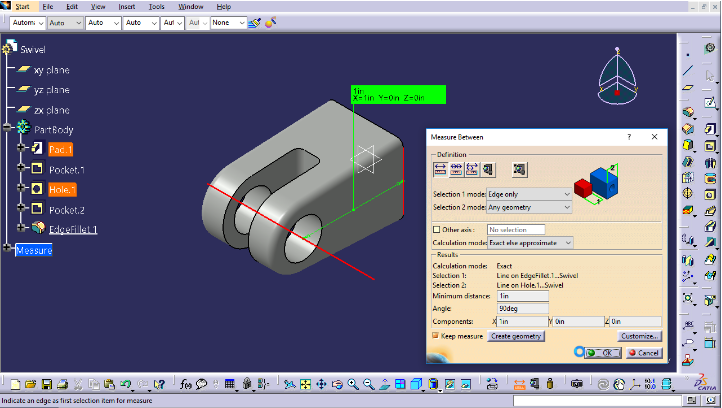
Task: Click the Undo icon in bottom toolbar
Action: (125, 384)
